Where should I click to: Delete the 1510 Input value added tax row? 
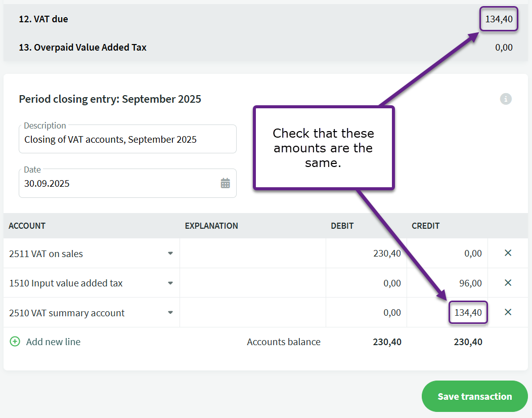point(508,283)
